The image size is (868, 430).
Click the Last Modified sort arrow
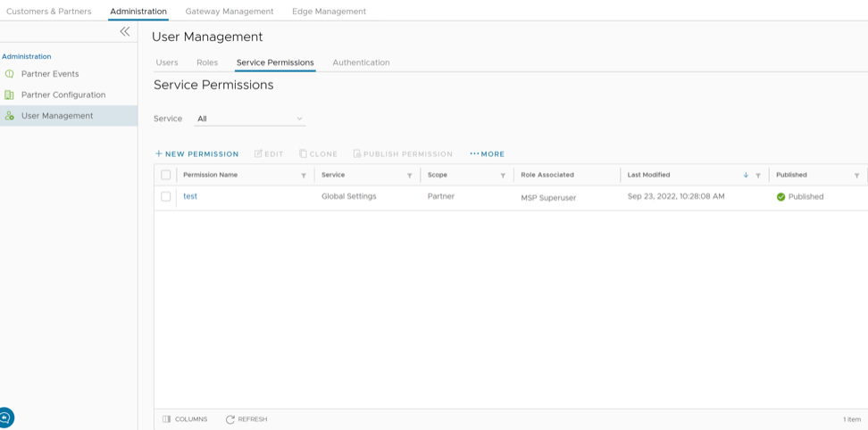tap(746, 176)
